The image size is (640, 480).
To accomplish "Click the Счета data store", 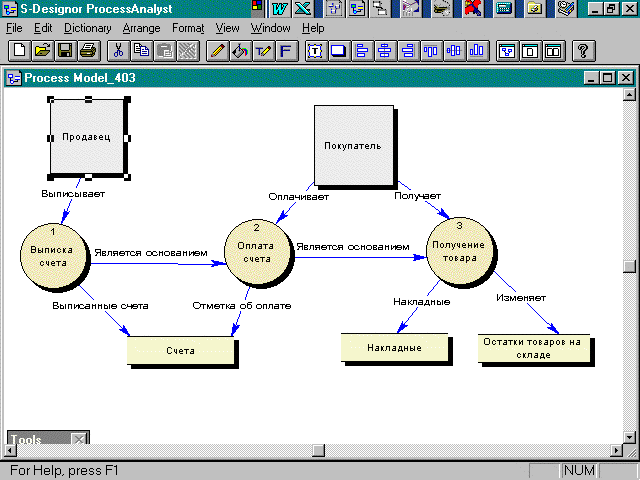I will point(181,350).
